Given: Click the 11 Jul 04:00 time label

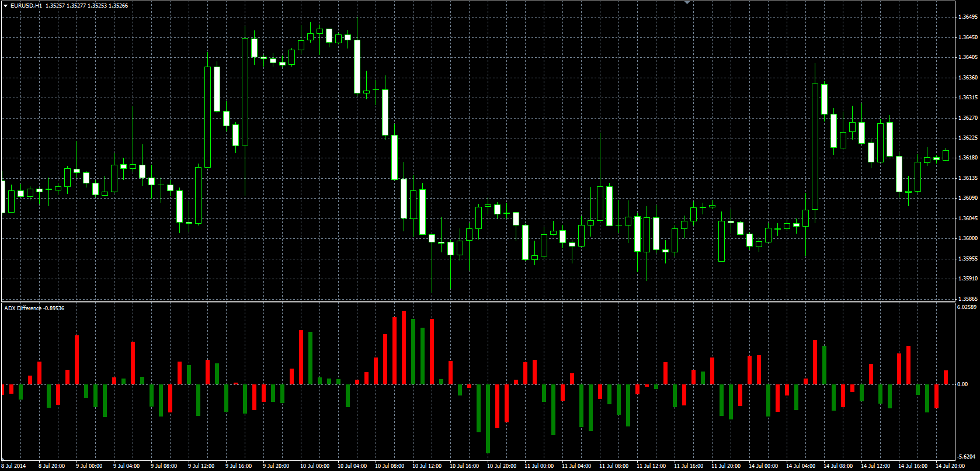Looking at the screenshot, I should pyautogui.click(x=576, y=466).
